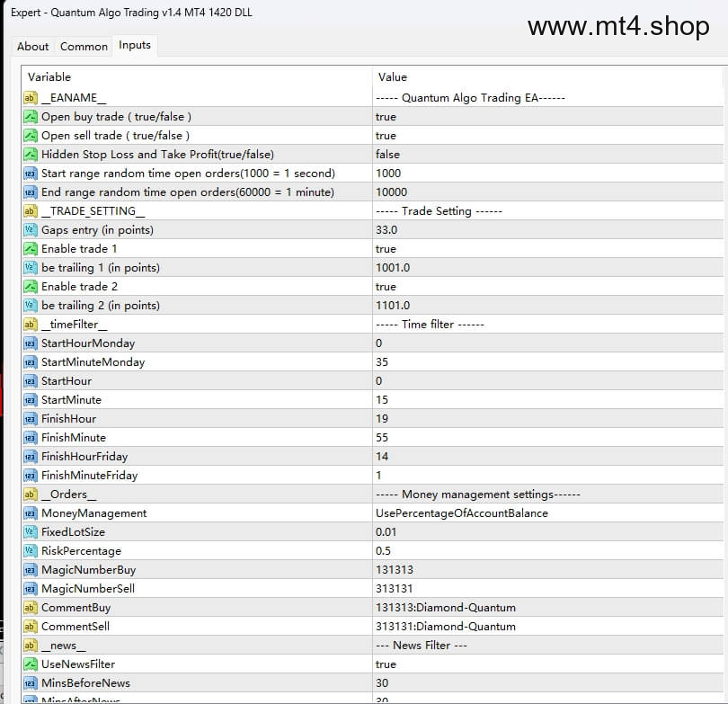
Task: Select the StartHour variable row label
Action: tap(67, 381)
